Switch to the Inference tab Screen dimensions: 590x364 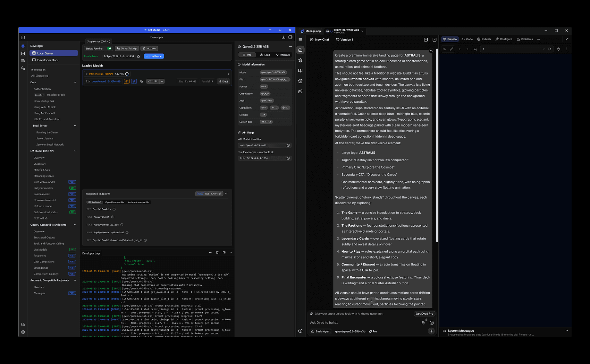283,55
